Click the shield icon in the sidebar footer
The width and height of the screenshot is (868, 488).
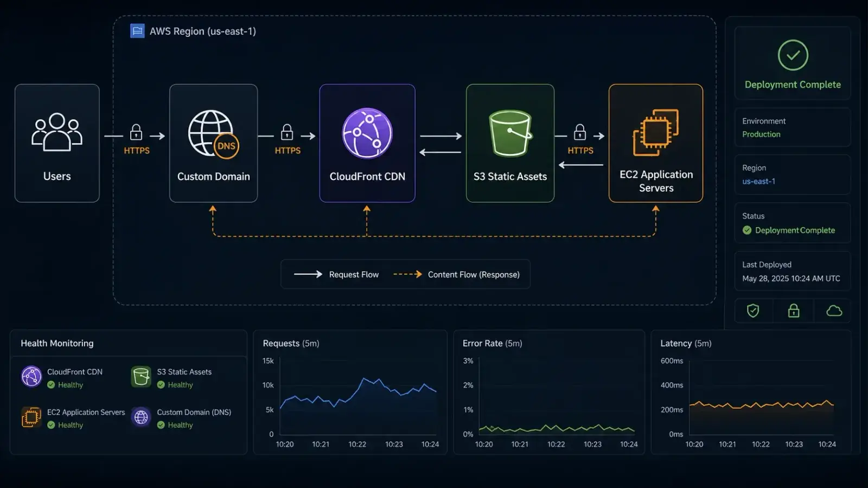click(x=753, y=311)
